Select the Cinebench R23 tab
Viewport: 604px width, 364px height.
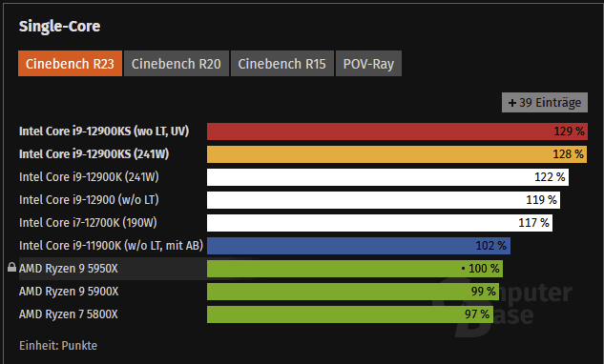point(70,64)
